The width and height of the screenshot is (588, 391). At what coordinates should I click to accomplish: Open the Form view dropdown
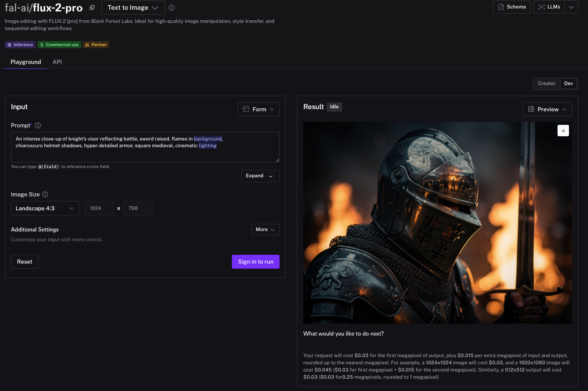258,109
